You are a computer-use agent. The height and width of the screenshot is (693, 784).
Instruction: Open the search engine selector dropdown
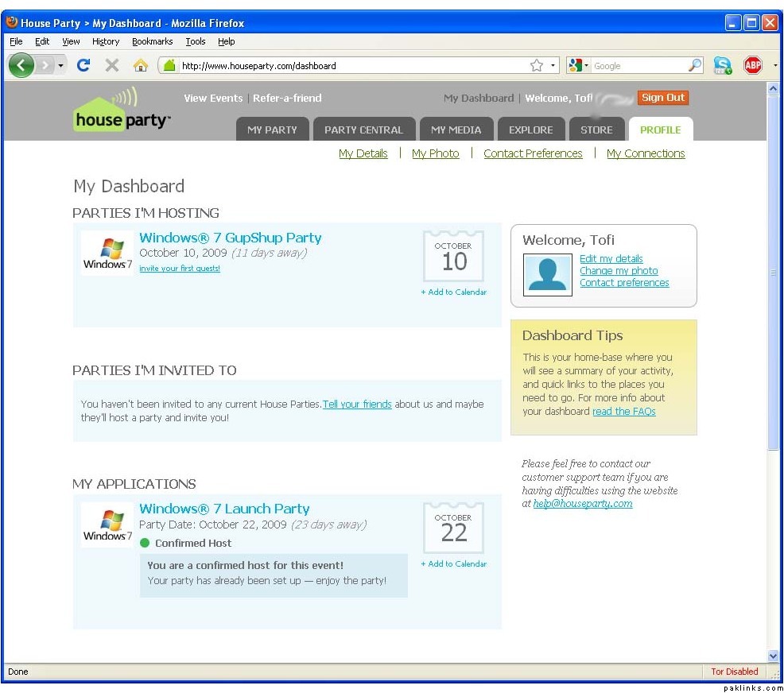579,66
